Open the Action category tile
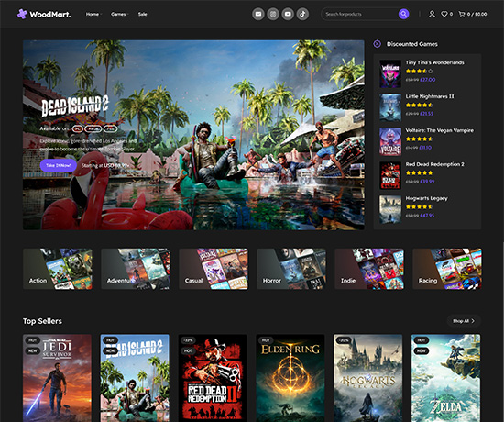The image size is (504, 422). (58, 269)
